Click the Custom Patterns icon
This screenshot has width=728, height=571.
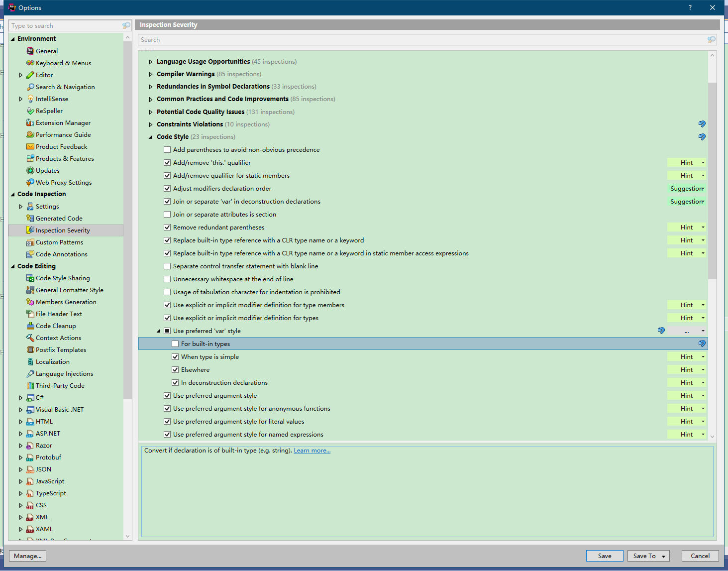click(30, 242)
